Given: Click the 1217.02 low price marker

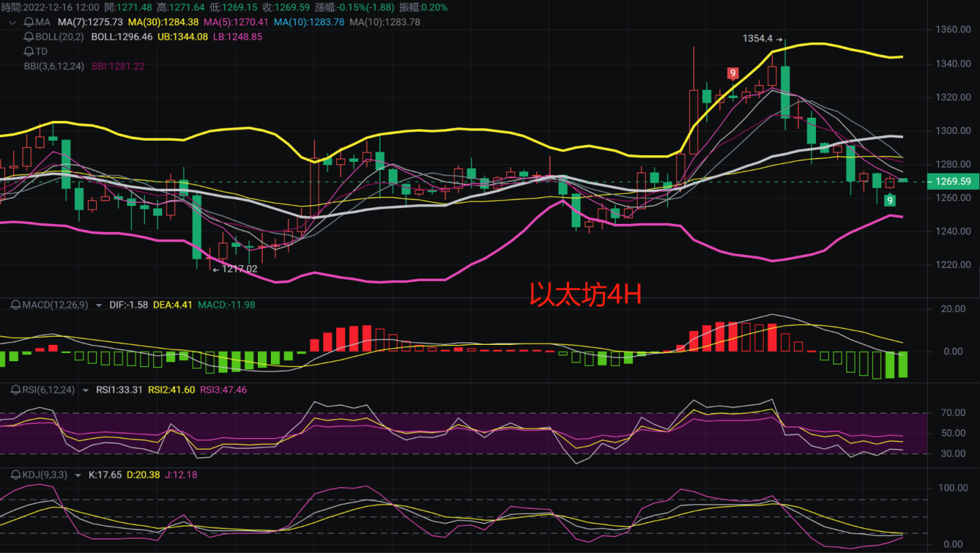Looking at the screenshot, I should (x=237, y=268).
